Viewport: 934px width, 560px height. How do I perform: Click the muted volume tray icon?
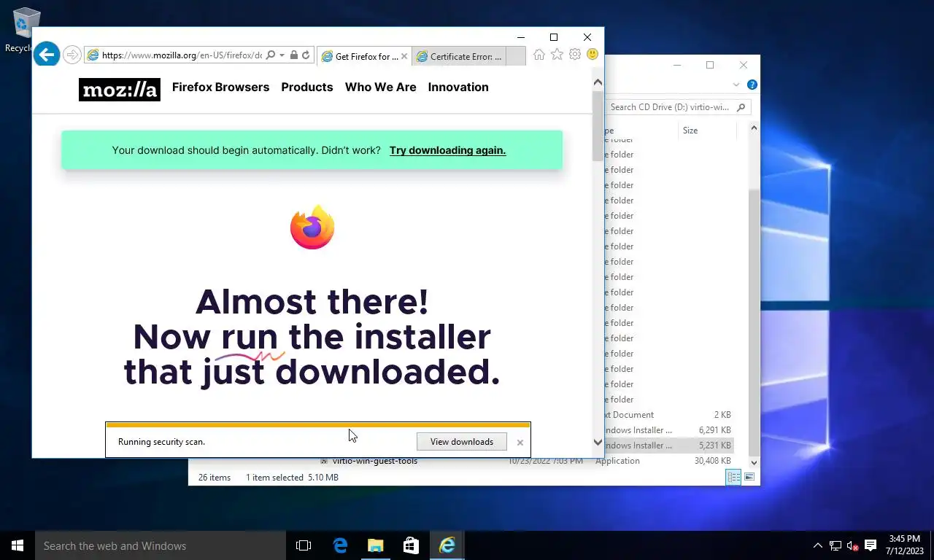[x=852, y=545]
